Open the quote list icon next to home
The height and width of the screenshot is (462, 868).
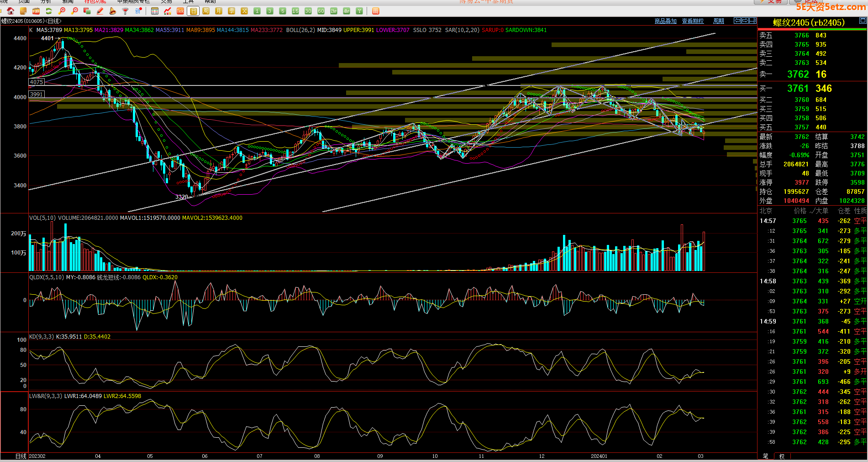click(x=23, y=11)
